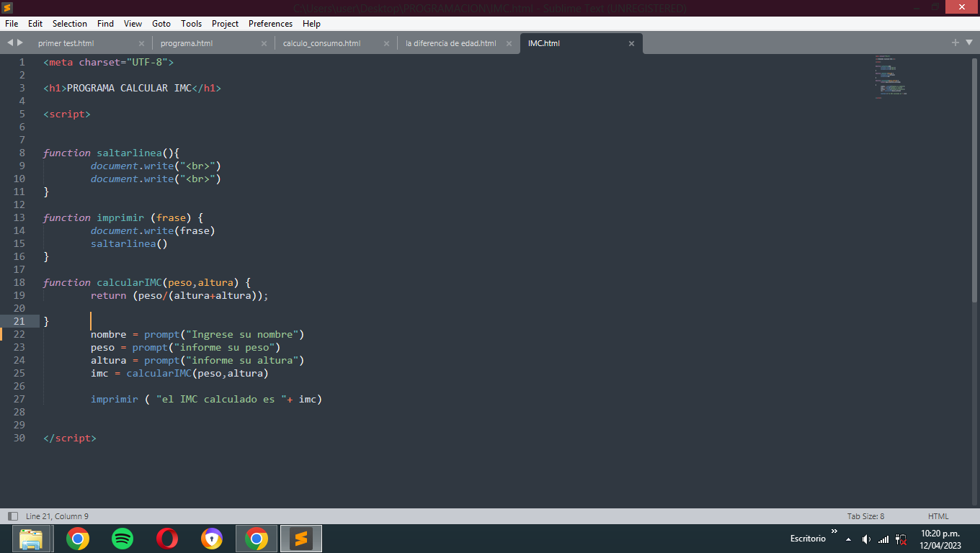Toggle the side bar from status bar icon
The image size is (980, 553).
tap(12, 516)
